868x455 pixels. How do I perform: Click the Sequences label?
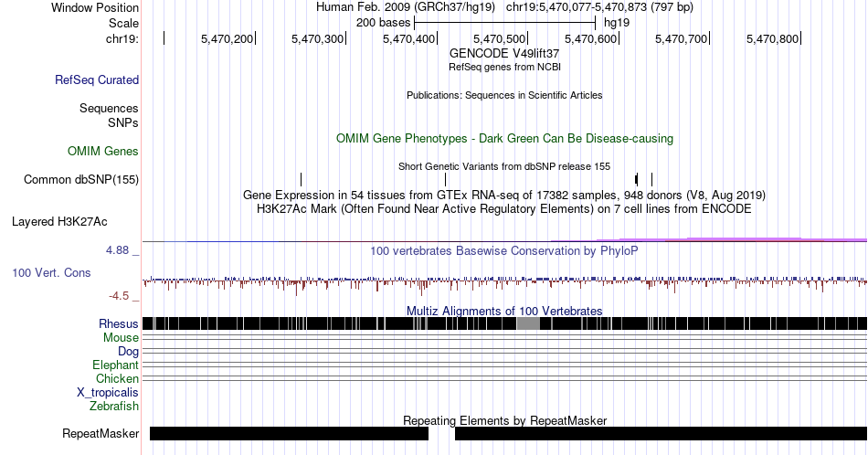pos(109,108)
